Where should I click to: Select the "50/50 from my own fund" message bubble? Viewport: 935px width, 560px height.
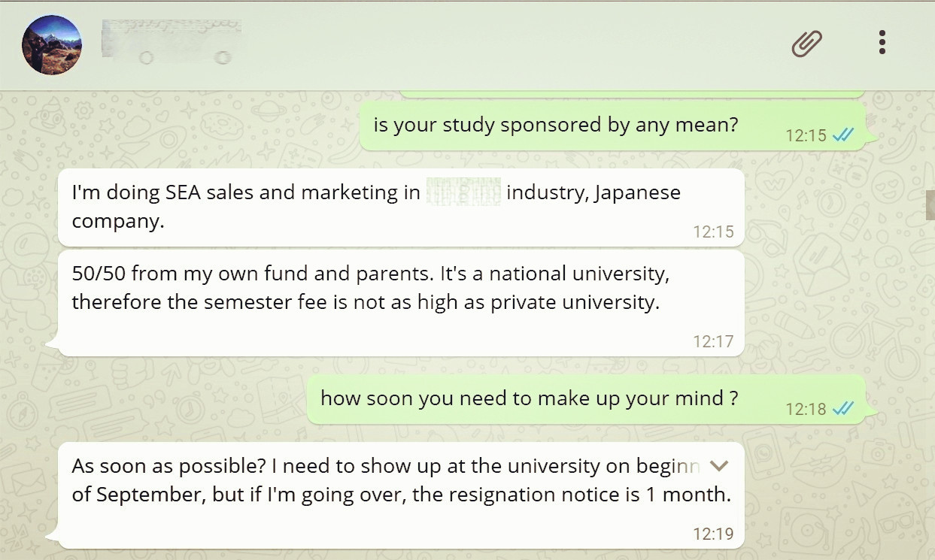pos(369,288)
